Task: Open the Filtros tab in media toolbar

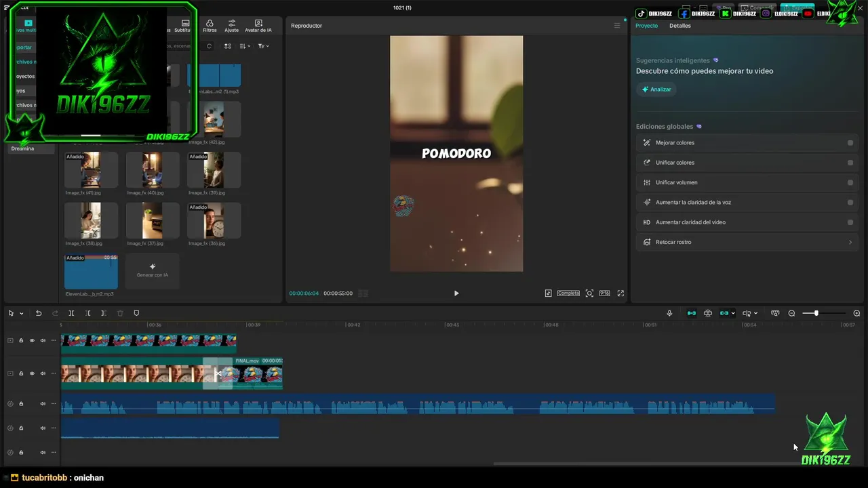Action: (210, 26)
